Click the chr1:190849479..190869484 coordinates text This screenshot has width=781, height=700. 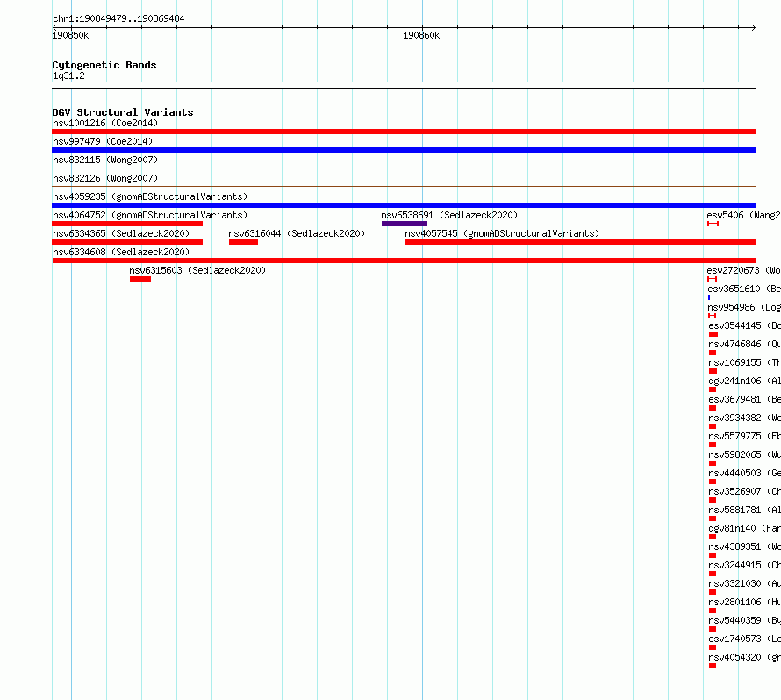(118, 18)
